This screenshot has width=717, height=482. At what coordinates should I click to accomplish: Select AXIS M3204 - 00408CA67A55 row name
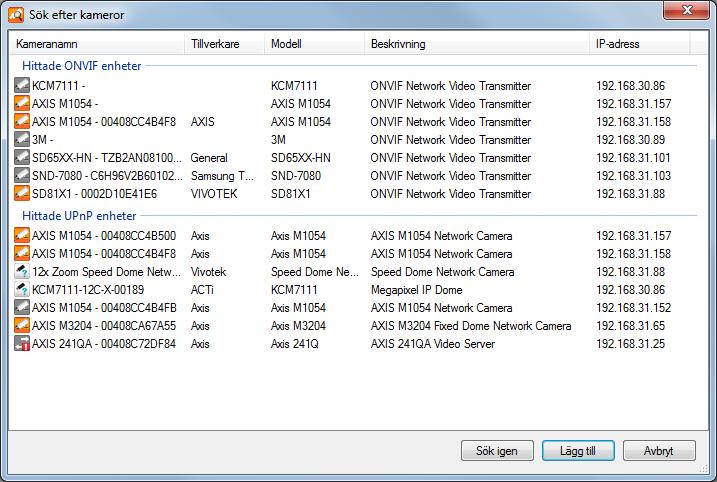pos(104,326)
